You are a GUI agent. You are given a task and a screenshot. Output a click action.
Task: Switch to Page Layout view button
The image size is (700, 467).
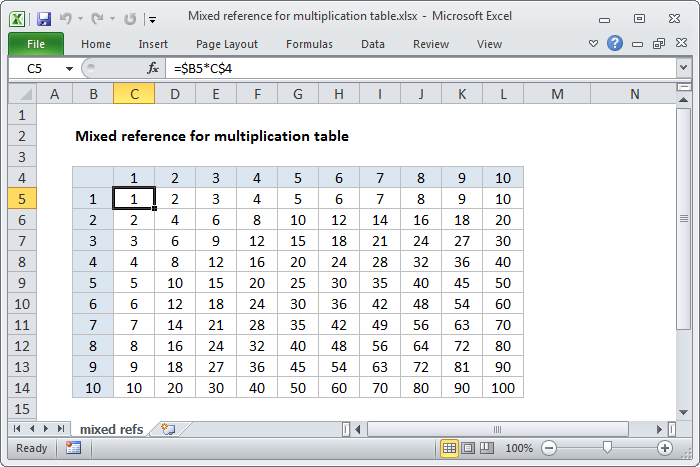click(468, 448)
